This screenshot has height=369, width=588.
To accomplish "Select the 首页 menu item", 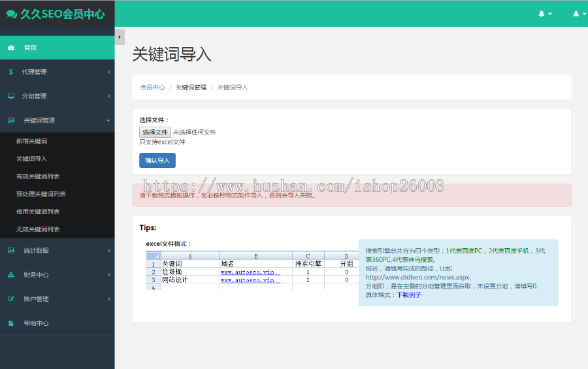I will click(x=57, y=48).
